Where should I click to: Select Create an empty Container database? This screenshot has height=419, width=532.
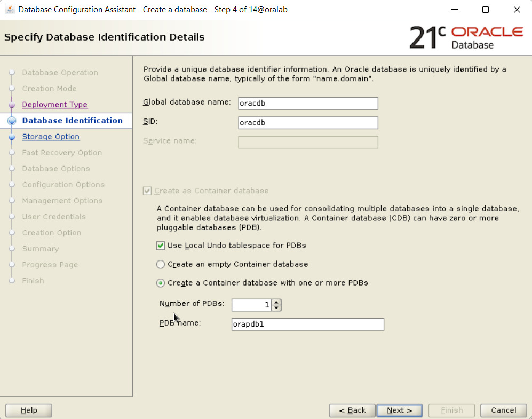pos(161,264)
